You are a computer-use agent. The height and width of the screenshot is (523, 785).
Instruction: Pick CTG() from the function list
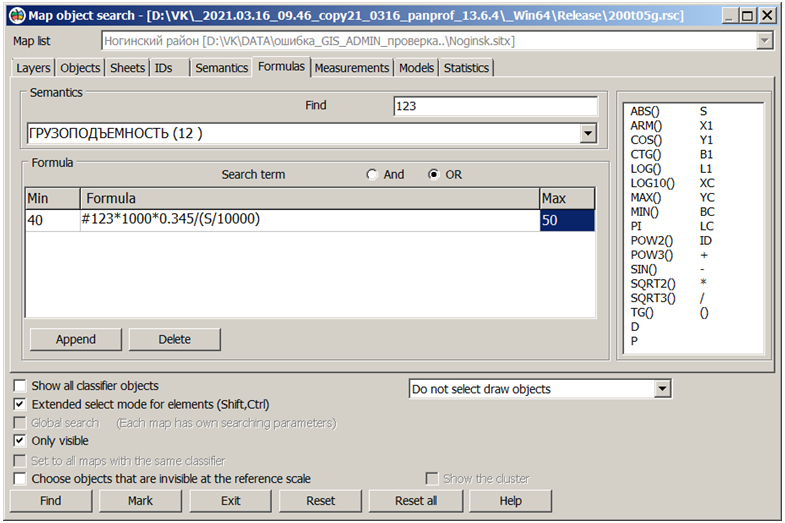[646, 155]
